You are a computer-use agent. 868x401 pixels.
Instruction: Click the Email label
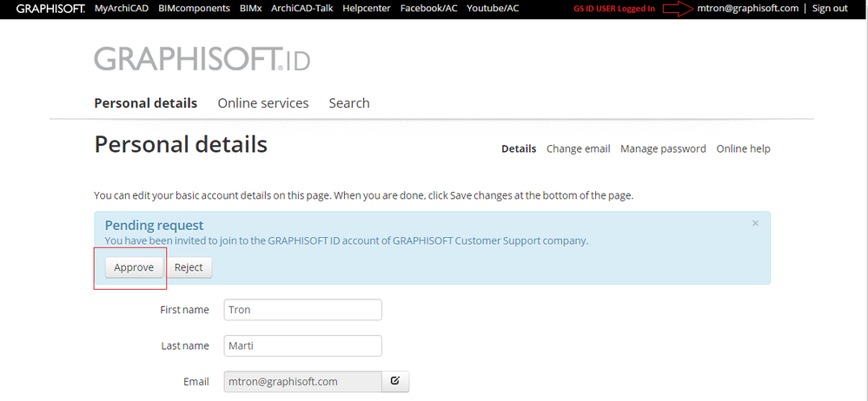[x=196, y=382]
